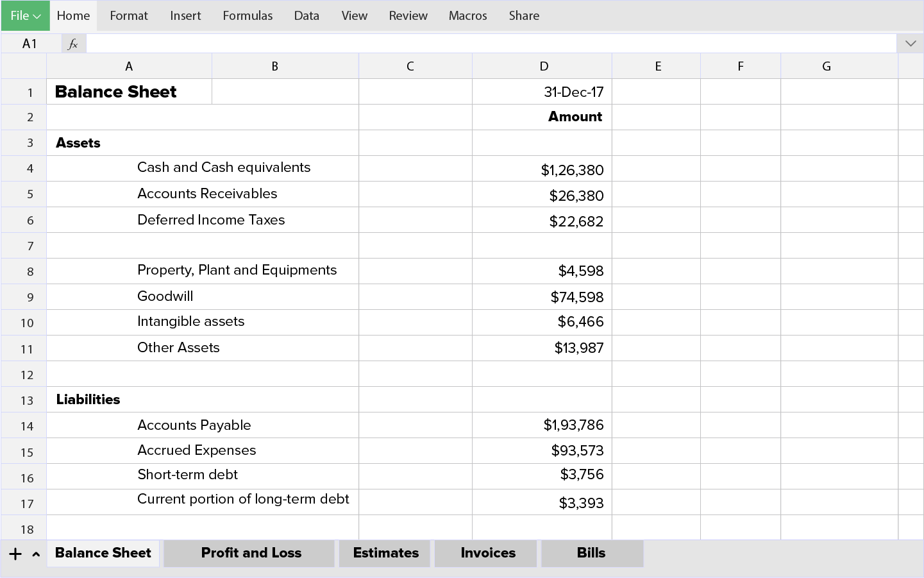The height and width of the screenshot is (578, 924).
Task: Select the Estimates sheet tab
Action: pos(384,553)
